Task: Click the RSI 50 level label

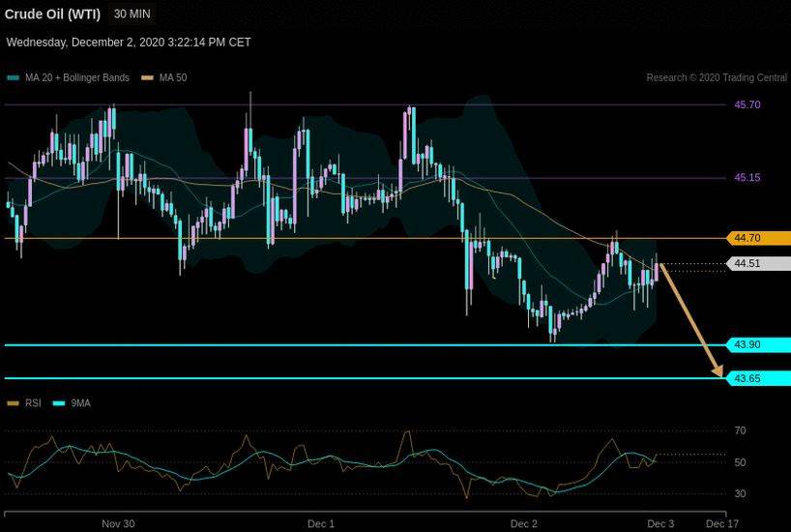Action: coord(740,462)
